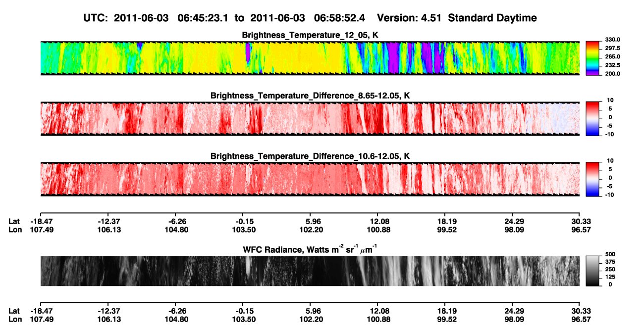The image size is (644, 330).
Task: Click the 8.65-12.05 red-blue difference color bar
Action: tap(592, 119)
